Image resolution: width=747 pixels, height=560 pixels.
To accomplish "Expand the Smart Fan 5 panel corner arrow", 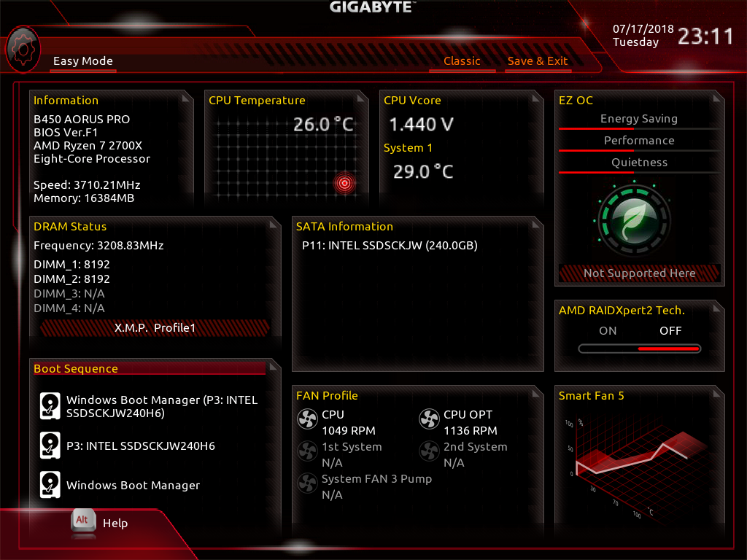I will pos(716,393).
